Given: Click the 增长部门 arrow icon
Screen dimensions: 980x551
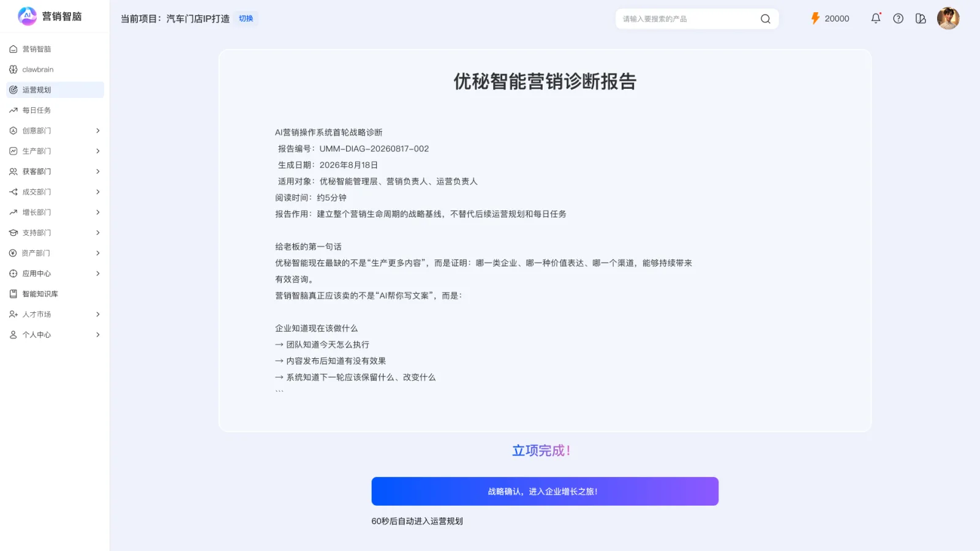Looking at the screenshot, I should point(13,212).
